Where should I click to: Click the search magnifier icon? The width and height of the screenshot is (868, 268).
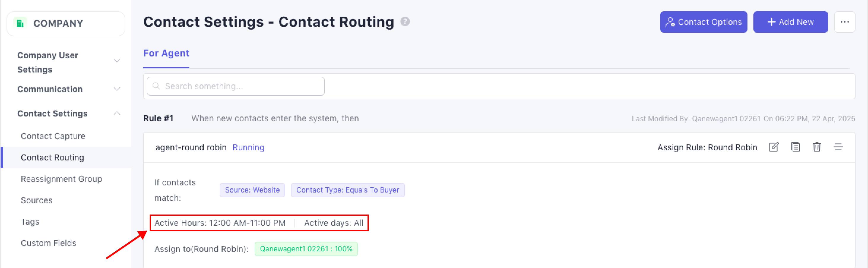pos(156,86)
